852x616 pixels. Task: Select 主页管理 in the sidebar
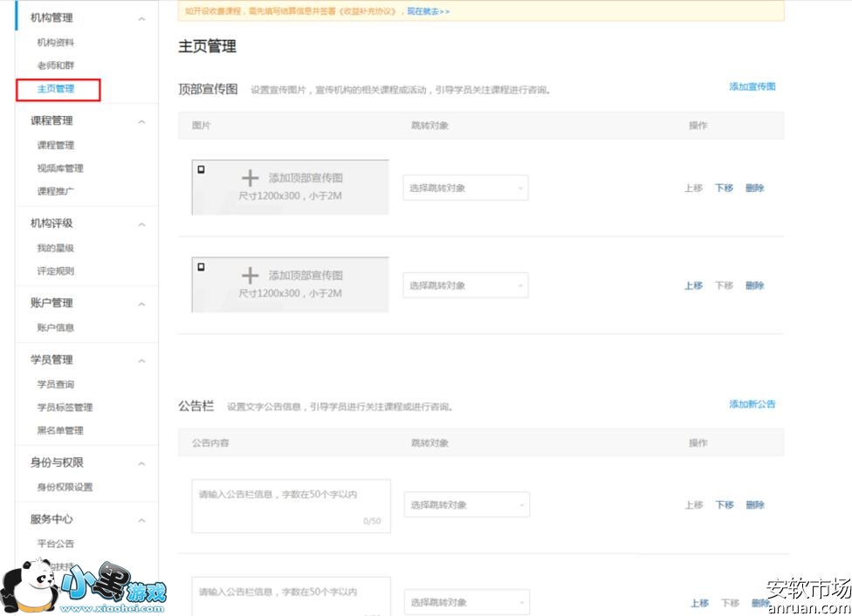(56, 89)
